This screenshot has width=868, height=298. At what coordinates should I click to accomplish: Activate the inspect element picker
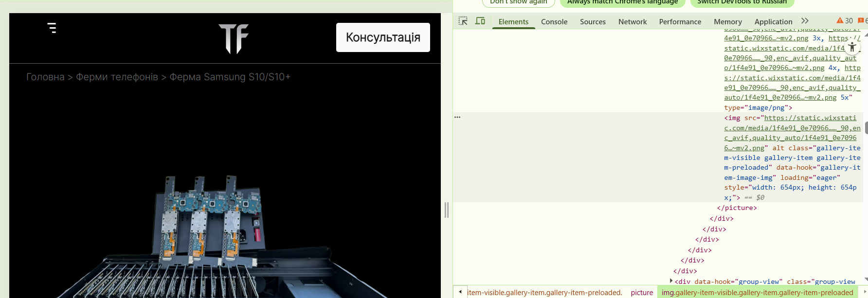[463, 21]
